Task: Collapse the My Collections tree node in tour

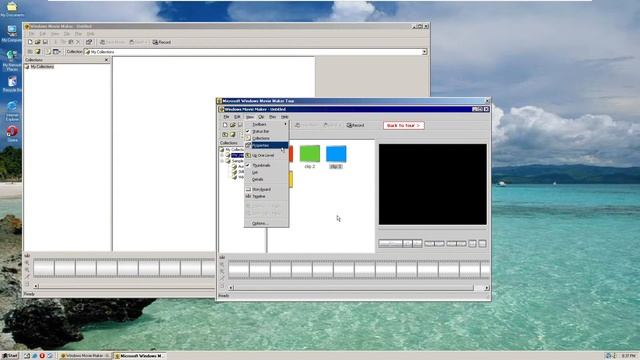Action: (222, 150)
